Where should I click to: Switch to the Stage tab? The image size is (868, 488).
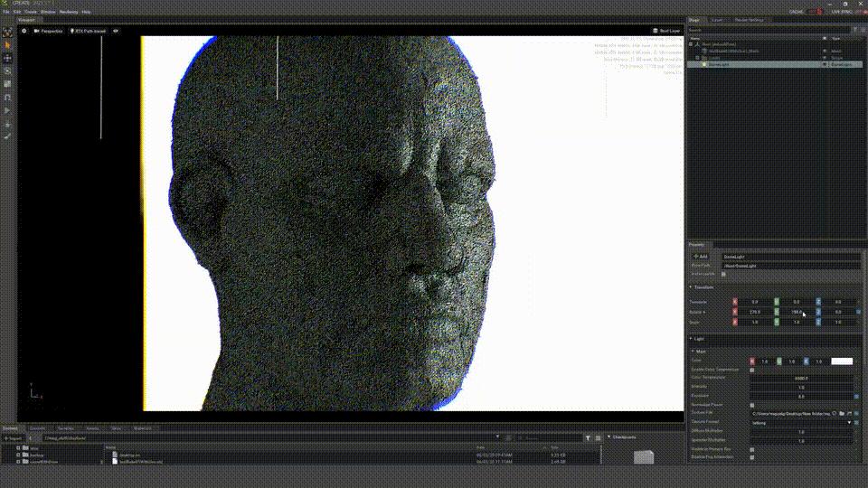[x=694, y=20]
